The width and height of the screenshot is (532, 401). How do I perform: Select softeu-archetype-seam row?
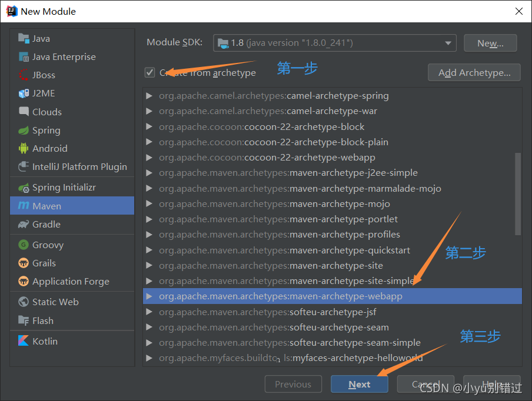332,328
